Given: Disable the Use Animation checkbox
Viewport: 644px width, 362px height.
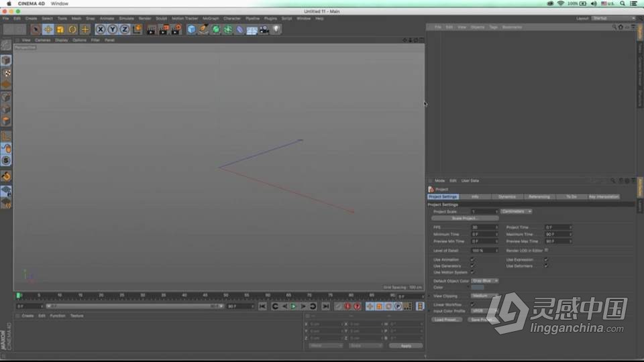Looking at the screenshot, I should coord(472,259).
